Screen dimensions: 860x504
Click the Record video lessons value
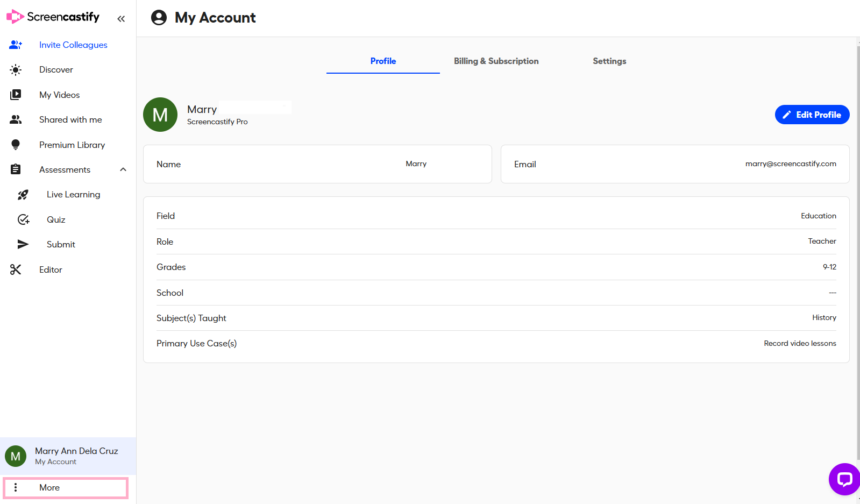coord(800,343)
